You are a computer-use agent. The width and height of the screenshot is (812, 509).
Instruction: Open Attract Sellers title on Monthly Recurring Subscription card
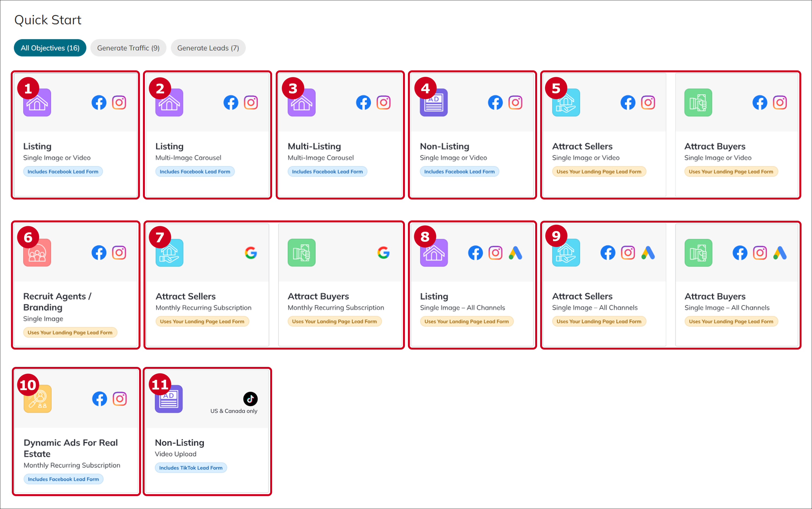point(186,296)
